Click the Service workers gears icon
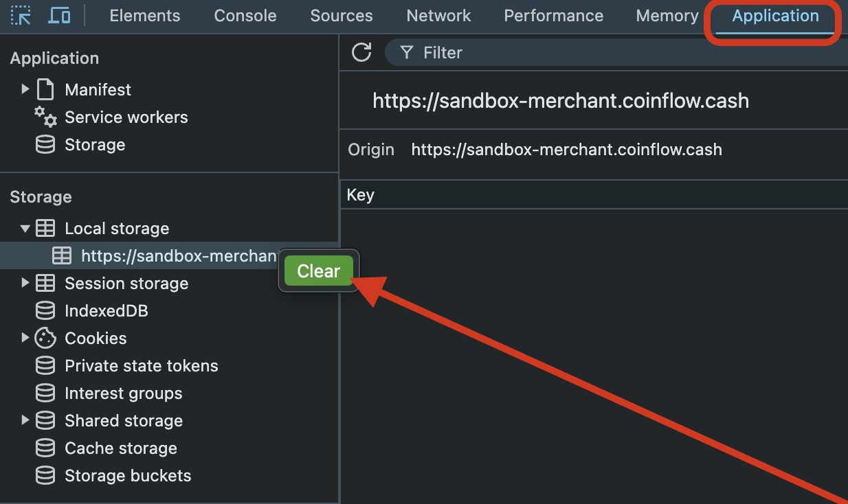The height and width of the screenshot is (504, 848). point(45,117)
